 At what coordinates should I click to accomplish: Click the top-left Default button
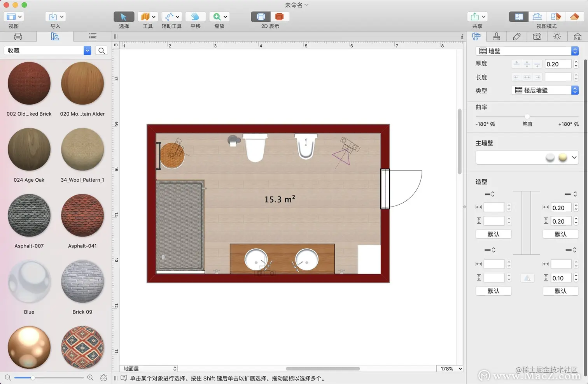pyautogui.click(x=493, y=234)
